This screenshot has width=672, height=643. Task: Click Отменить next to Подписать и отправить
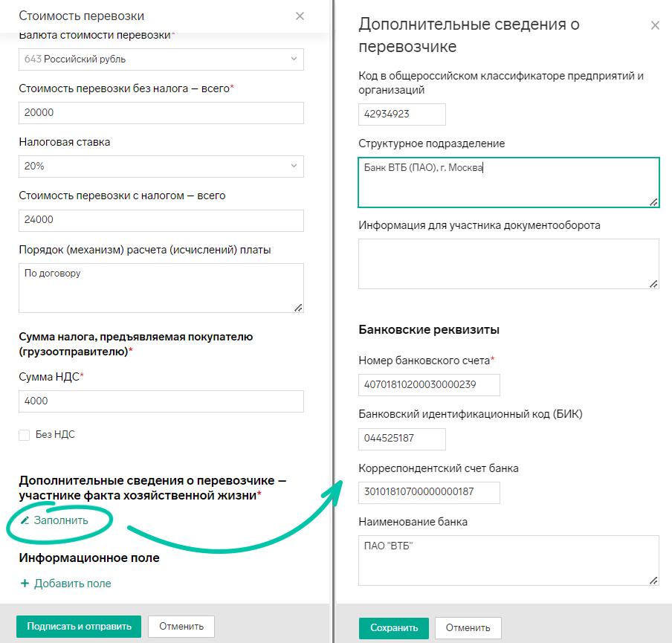click(181, 627)
